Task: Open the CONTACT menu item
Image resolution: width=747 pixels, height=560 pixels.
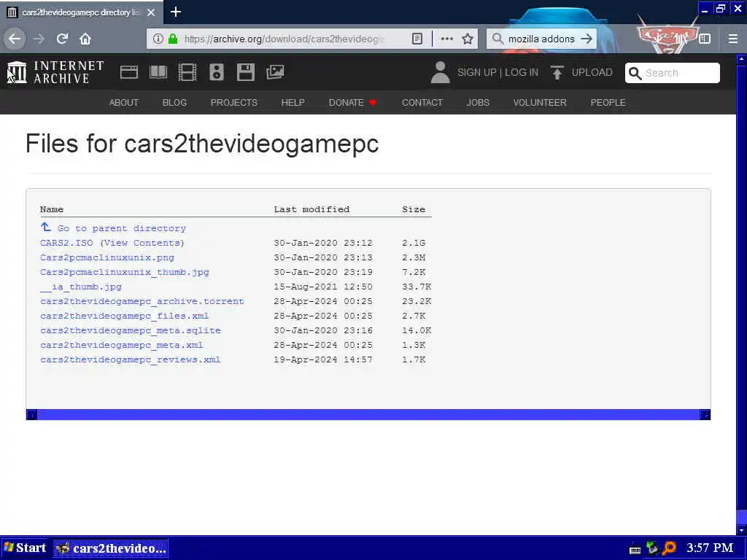Action: tap(422, 102)
